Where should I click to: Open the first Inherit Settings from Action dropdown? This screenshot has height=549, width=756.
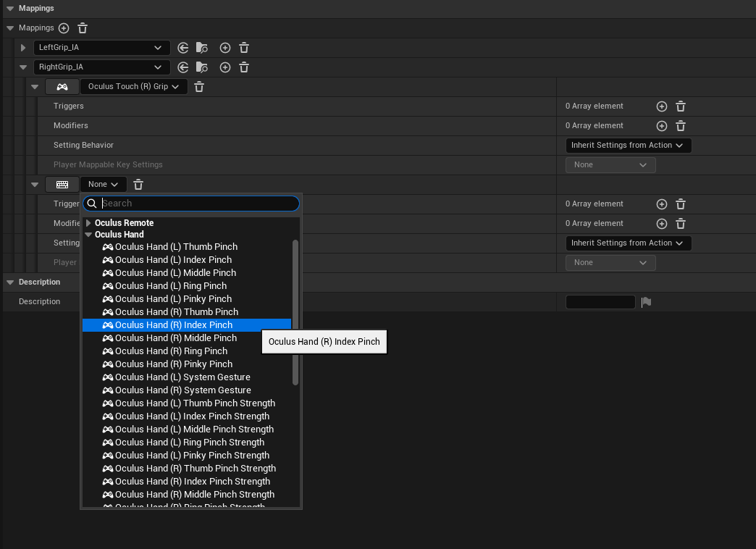(628, 146)
